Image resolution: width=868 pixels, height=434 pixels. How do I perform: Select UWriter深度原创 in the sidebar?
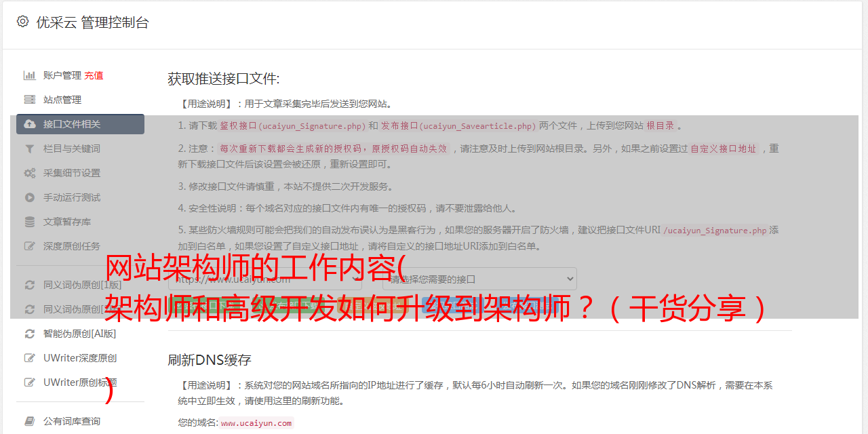click(x=80, y=358)
